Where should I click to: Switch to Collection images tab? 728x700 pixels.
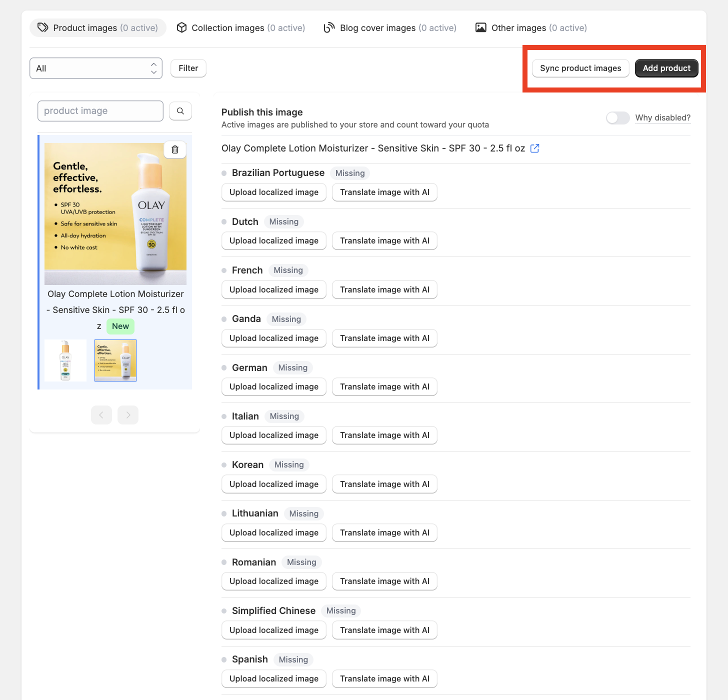coord(241,28)
